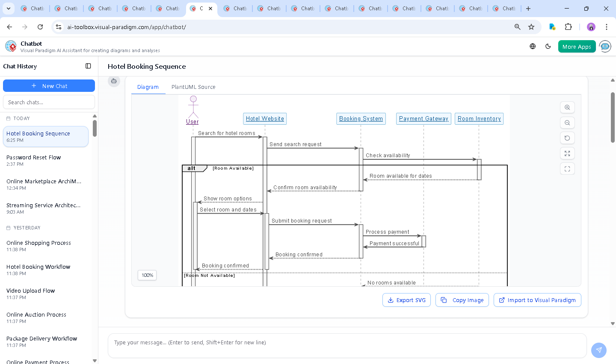Screen dimensions: 616x364
Task: Zoom out of the diagram
Action: (567, 123)
